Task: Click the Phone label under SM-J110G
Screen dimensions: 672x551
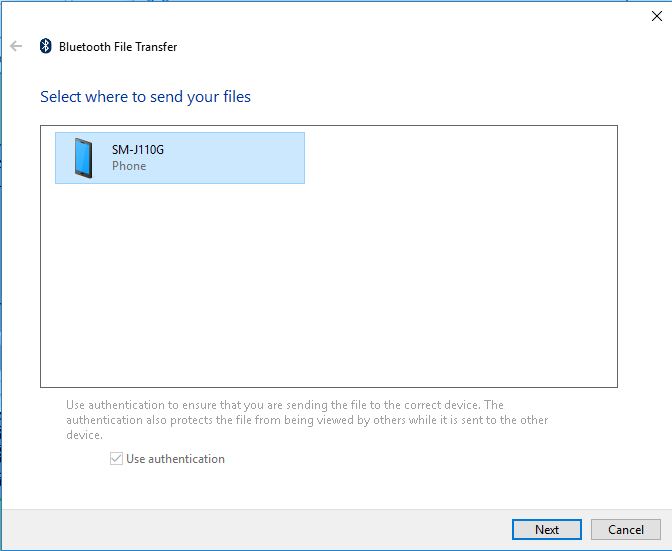Action: tap(129, 166)
